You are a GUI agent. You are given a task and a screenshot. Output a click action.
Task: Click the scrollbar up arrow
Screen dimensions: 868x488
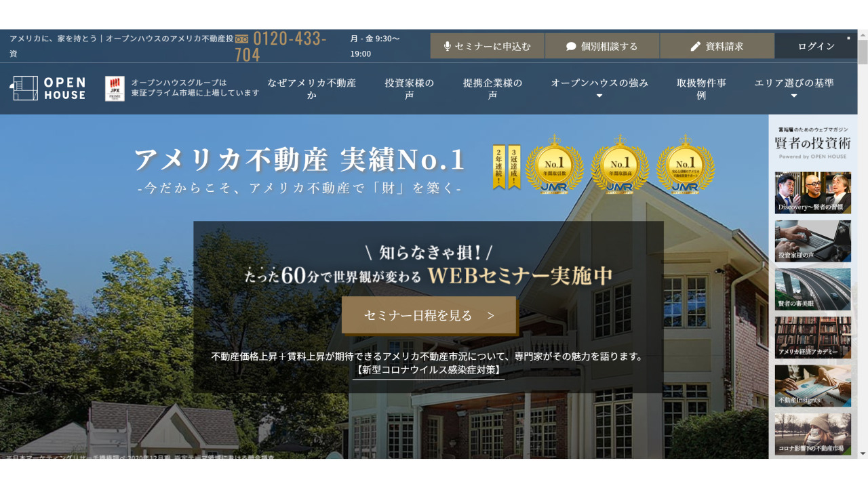(x=863, y=35)
